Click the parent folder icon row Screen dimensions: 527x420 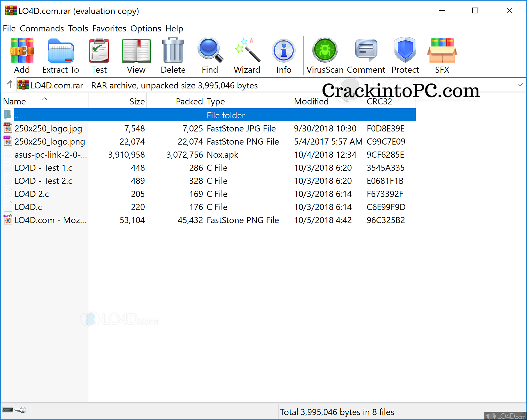pos(8,115)
